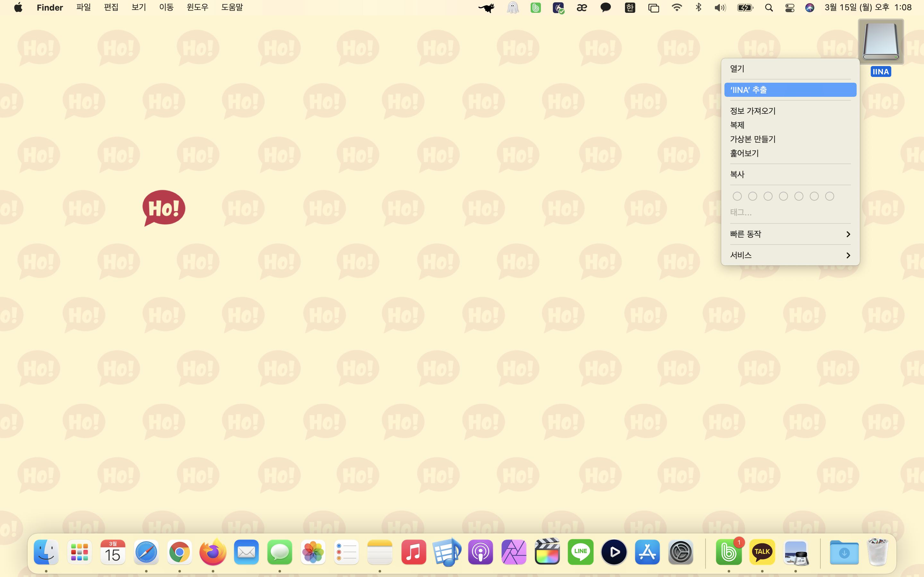This screenshot has height=577, width=924.
Task: Open the 파일 menu in the menu bar
Action: [x=83, y=8]
